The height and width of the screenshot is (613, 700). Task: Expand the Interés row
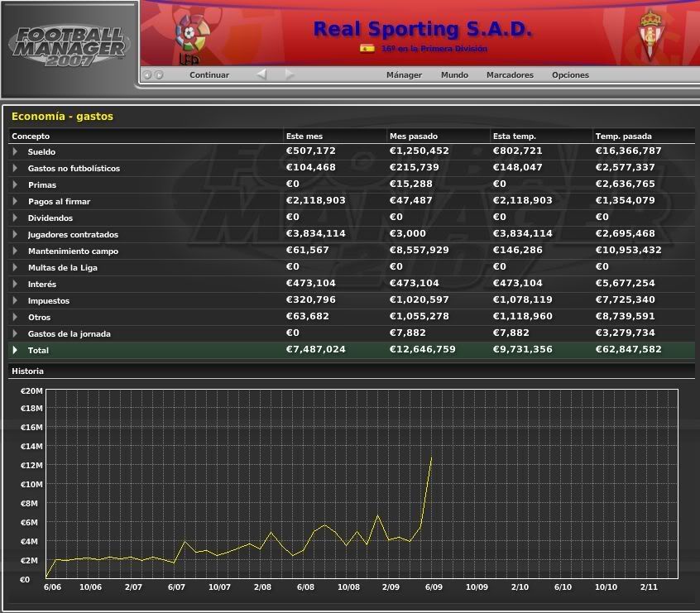pyautogui.click(x=15, y=284)
